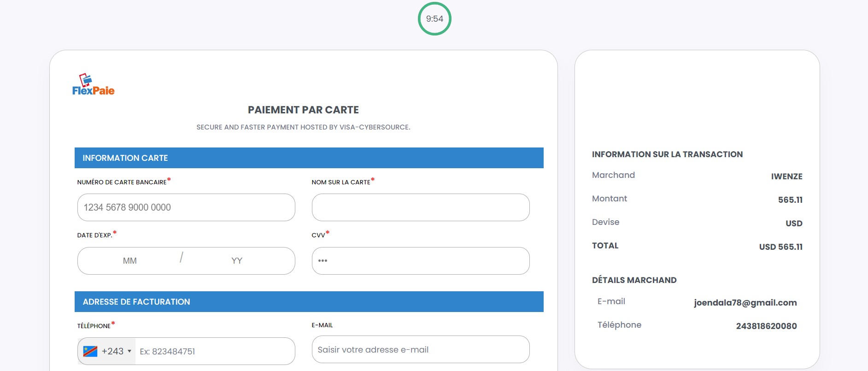This screenshot has width=868, height=371.
Task: Click the e-mail address input field
Action: (421, 349)
